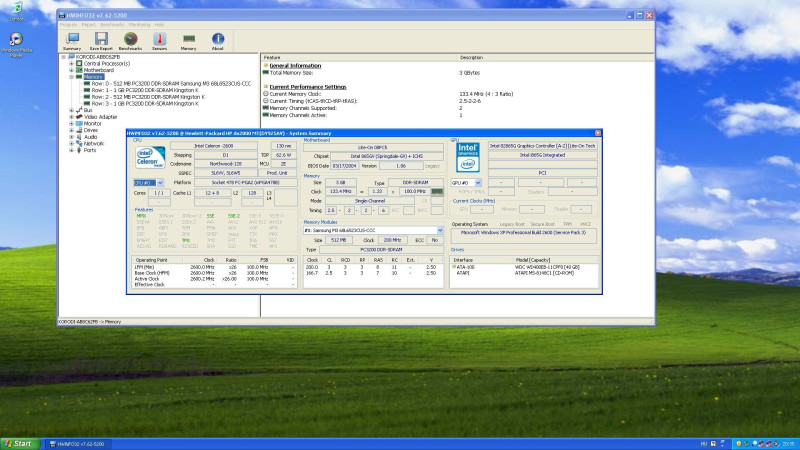Click the memory chip icon beside 100.0 MHz

437,191
